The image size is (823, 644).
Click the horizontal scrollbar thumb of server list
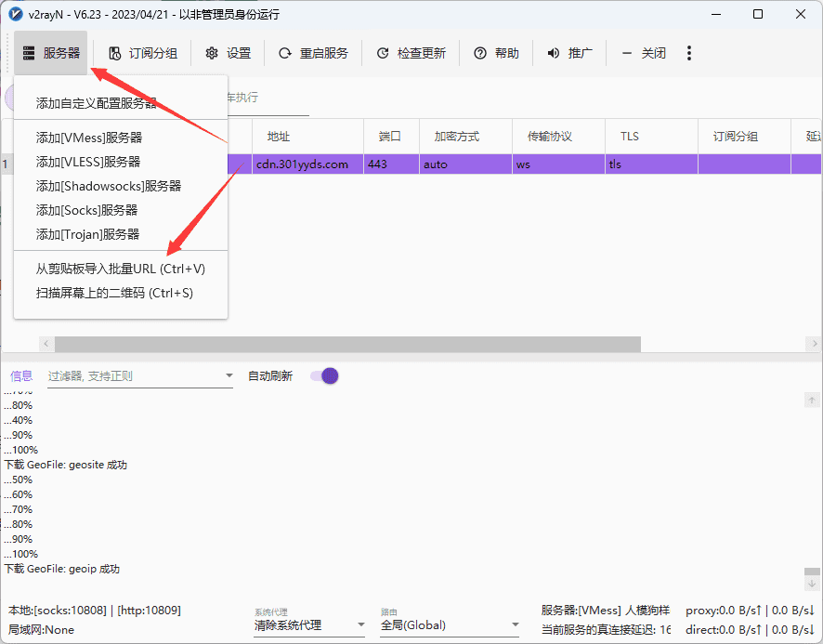coord(347,344)
